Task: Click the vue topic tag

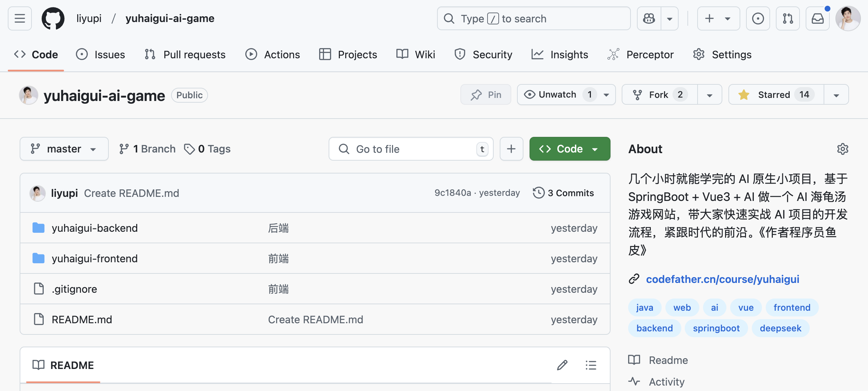Action: tap(746, 307)
